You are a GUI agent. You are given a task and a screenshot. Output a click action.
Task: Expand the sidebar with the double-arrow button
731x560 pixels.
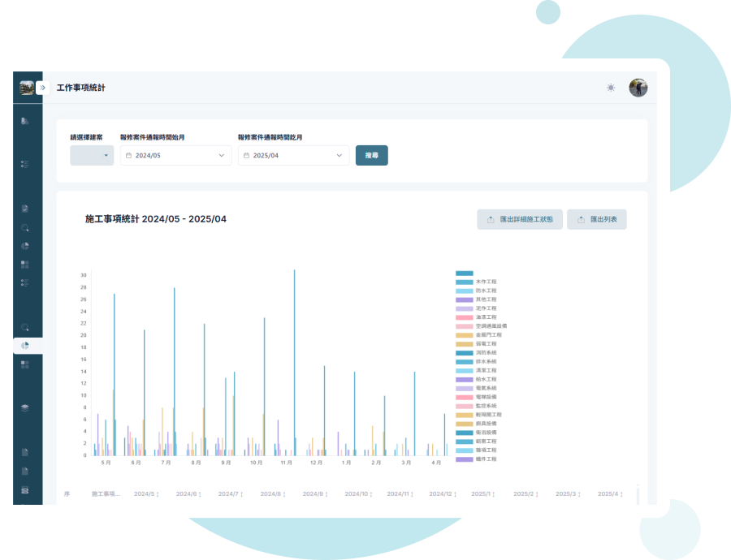pos(42,88)
